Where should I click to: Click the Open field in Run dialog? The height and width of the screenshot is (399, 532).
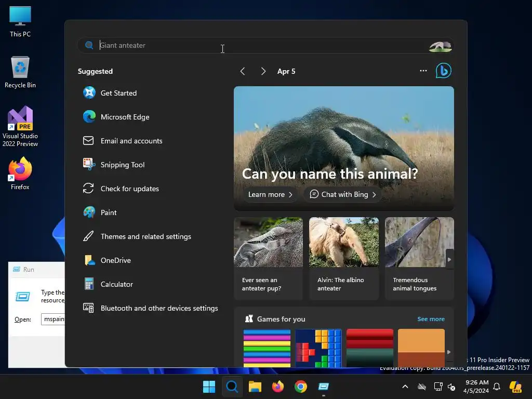pyautogui.click(x=54, y=319)
